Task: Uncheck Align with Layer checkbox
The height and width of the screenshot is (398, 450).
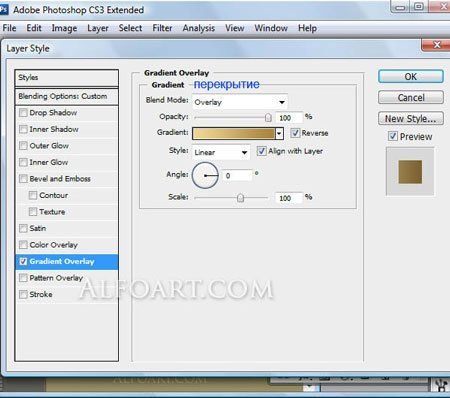Action: point(261,151)
